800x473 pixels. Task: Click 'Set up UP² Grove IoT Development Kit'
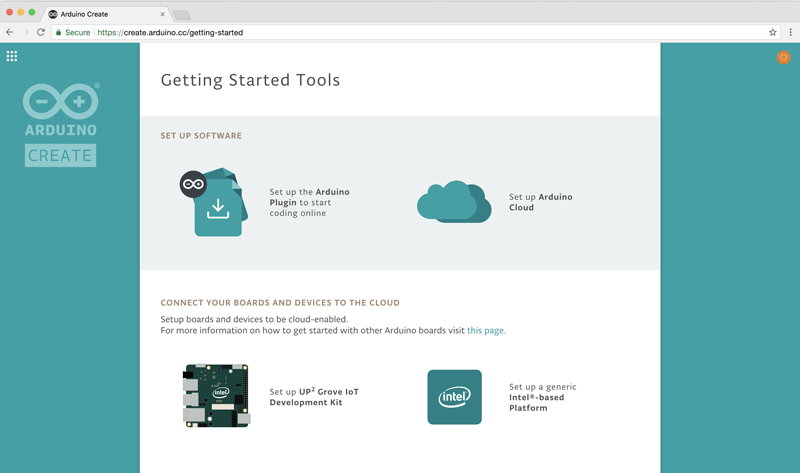pyautogui.click(x=312, y=397)
